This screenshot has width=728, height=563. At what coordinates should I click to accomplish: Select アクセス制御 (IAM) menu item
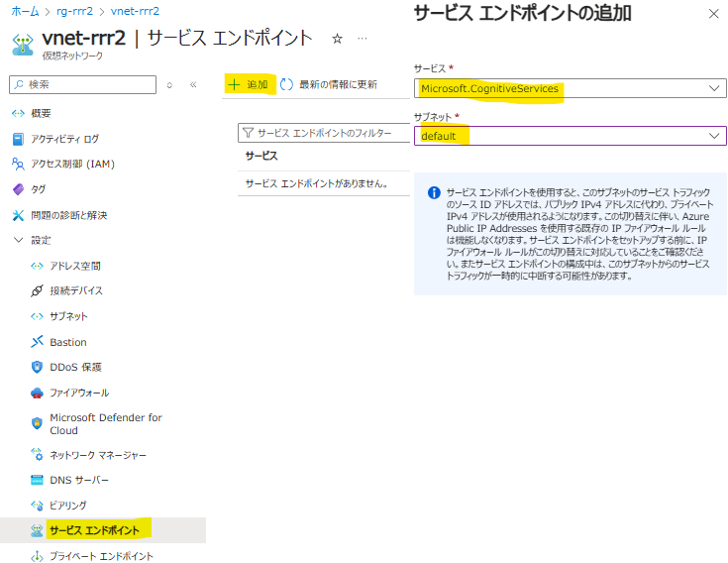point(73,164)
